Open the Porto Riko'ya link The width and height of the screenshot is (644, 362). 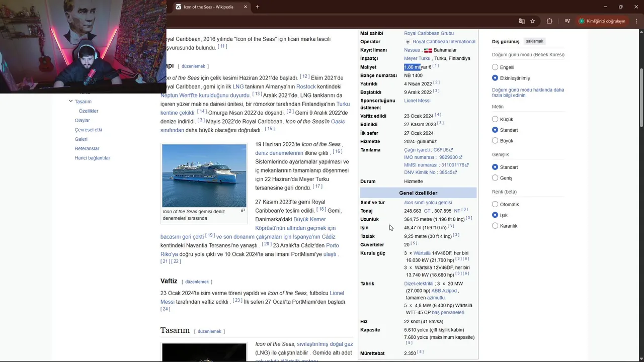click(x=250, y=250)
